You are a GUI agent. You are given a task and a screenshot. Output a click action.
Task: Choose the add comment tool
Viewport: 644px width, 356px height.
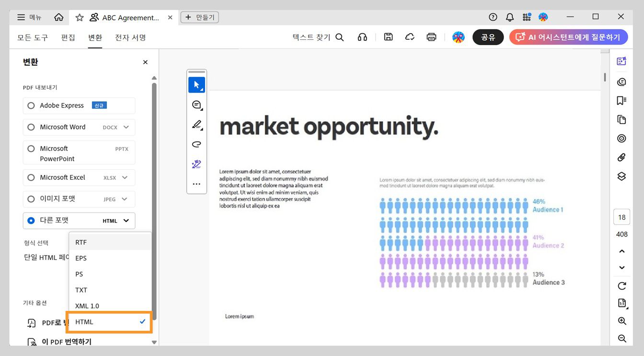tap(196, 105)
